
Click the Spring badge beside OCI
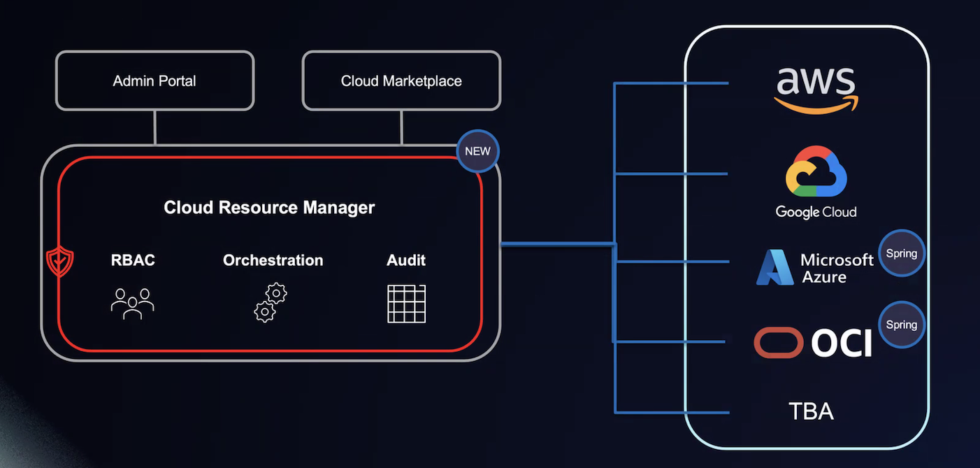click(901, 325)
